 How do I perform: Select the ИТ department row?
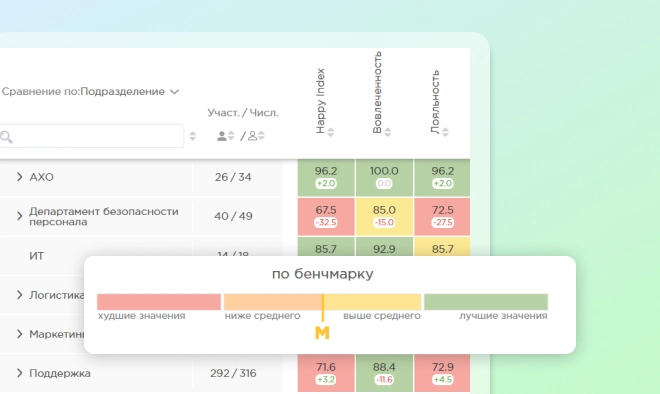(141, 256)
